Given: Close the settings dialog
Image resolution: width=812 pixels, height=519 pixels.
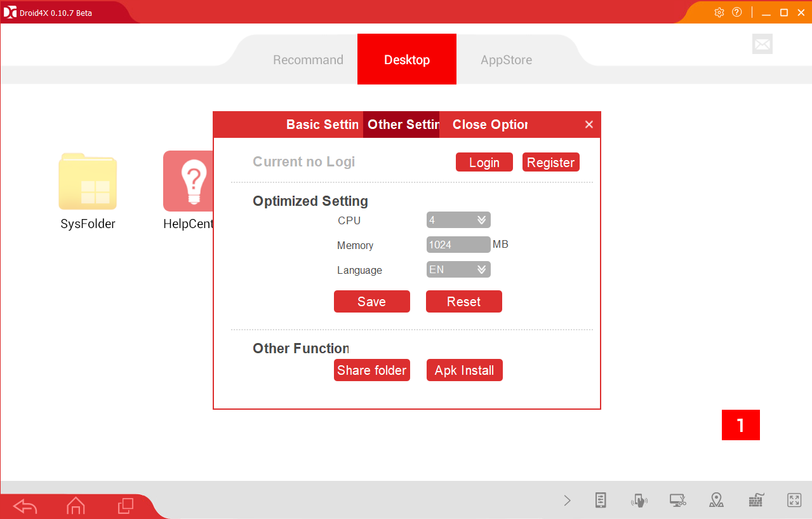Looking at the screenshot, I should click(x=589, y=125).
